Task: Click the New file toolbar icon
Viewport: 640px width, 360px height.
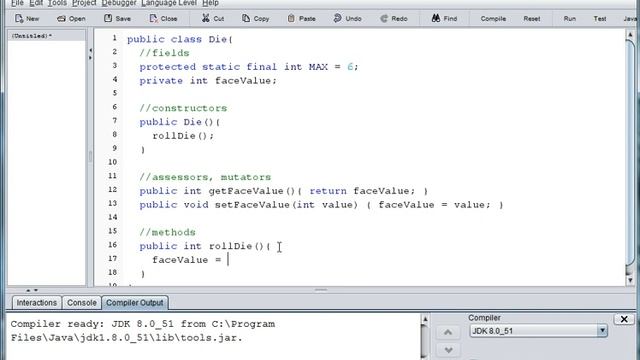Action: tap(27, 19)
